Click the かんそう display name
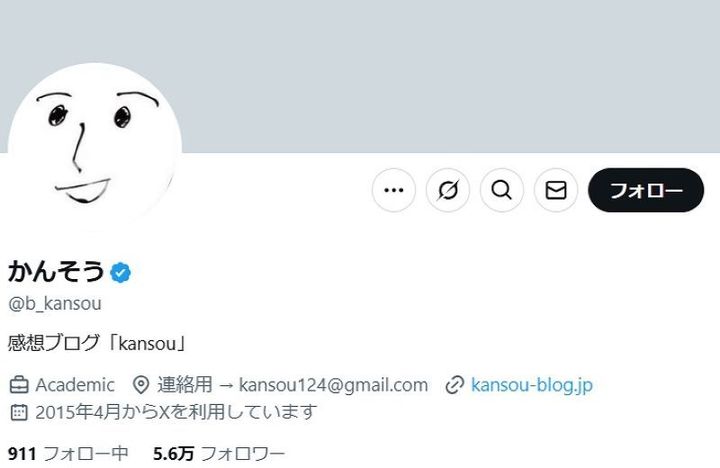Screen dimensions: 720x468 click(56, 271)
